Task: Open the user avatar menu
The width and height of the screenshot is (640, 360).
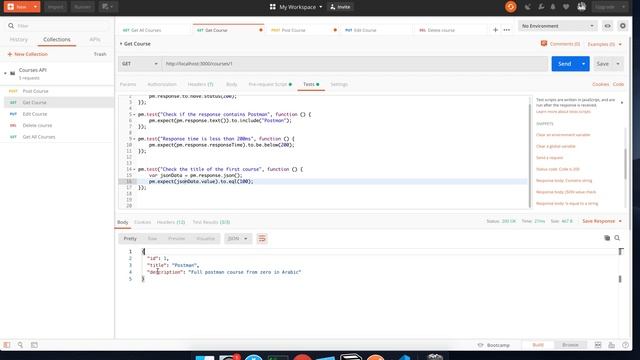Action: click(582, 7)
